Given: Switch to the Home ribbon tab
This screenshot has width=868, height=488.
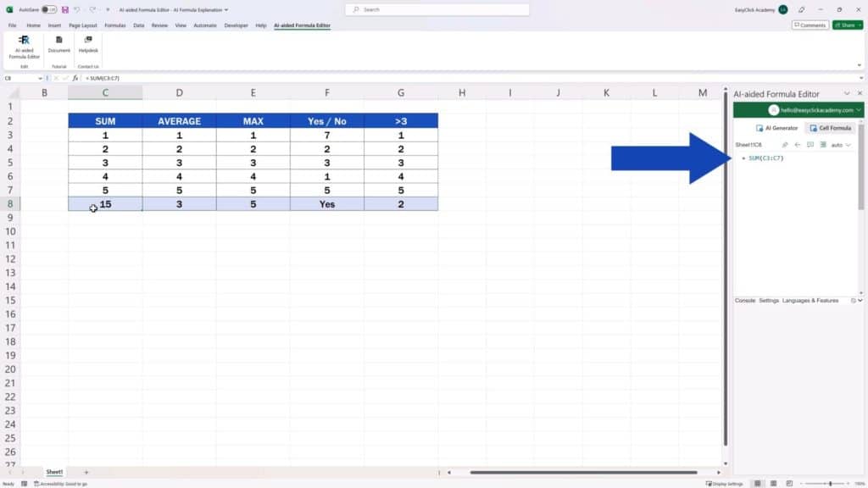Looking at the screenshot, I should 33,25.
